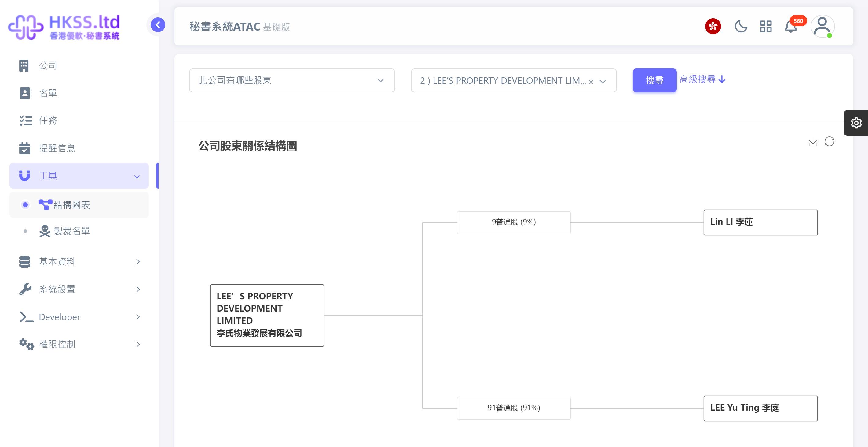Expand the 權限控制 menu
Viewport: 868px width, 447px height.
point(138,345)
